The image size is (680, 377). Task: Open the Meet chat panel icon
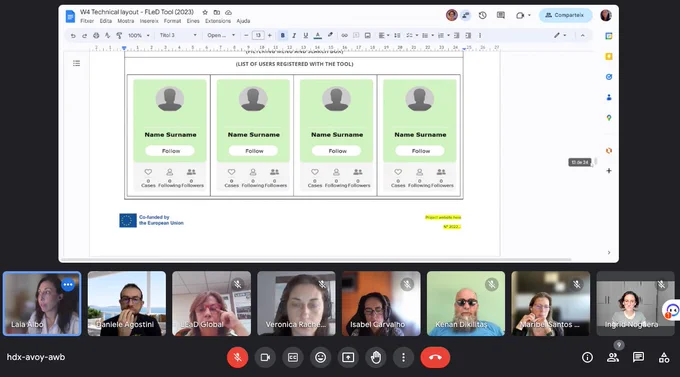point(638,357)
